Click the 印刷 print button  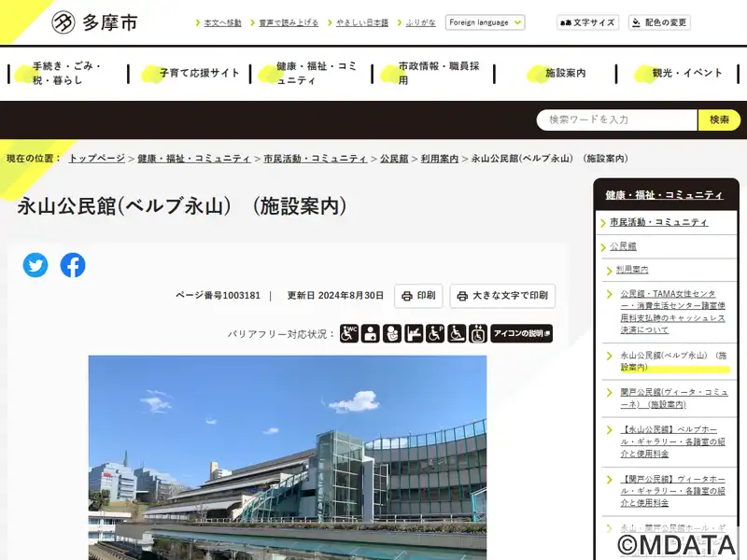tap(418, 296)
